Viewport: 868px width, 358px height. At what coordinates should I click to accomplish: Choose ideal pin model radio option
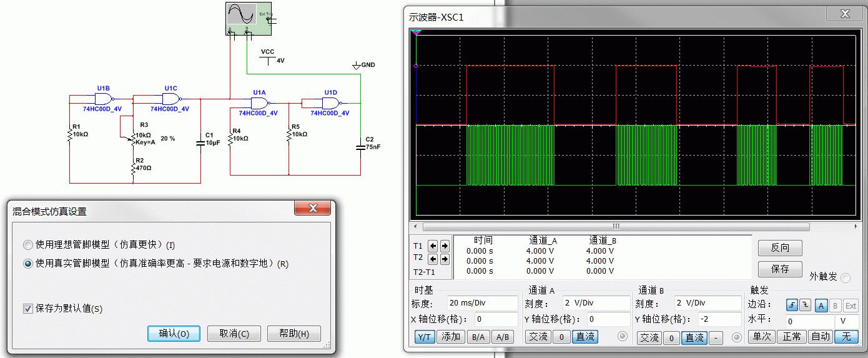coord(27,244)
